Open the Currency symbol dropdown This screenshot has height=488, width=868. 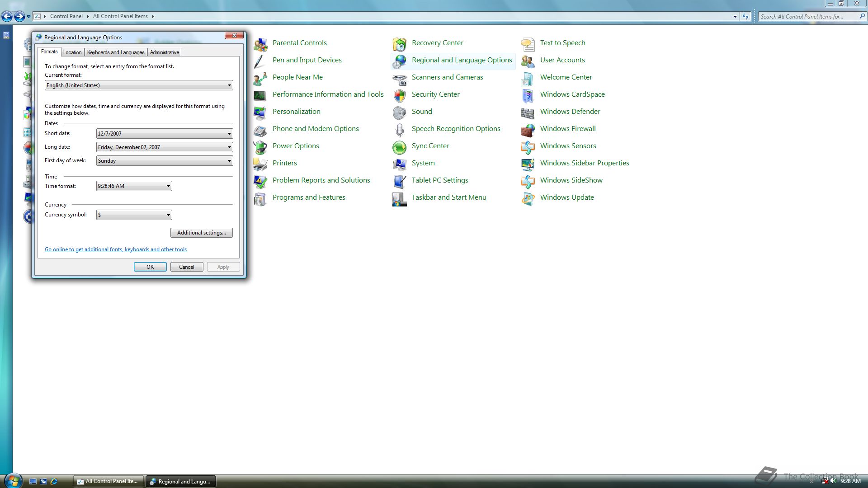[x=134, y=215]
